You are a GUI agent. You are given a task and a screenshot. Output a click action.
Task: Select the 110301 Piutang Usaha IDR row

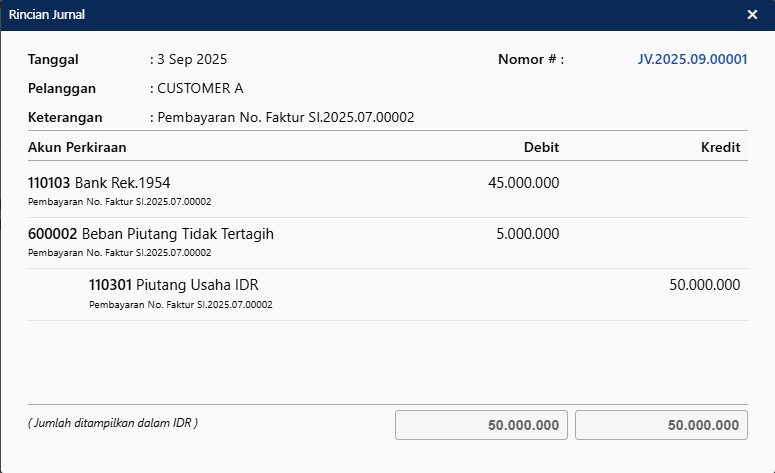tap(174, 285)
